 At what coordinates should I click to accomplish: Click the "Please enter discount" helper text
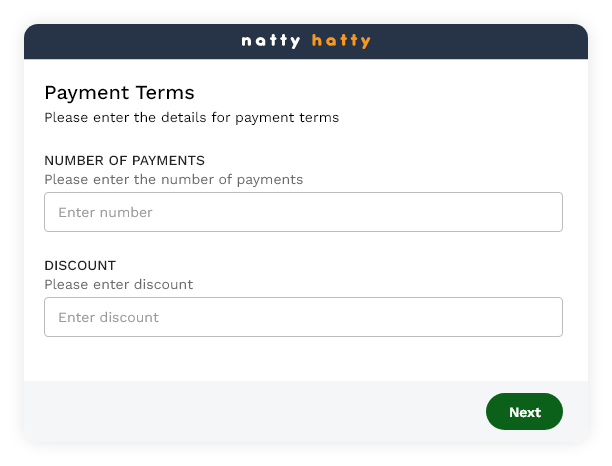tap(119, 285)
